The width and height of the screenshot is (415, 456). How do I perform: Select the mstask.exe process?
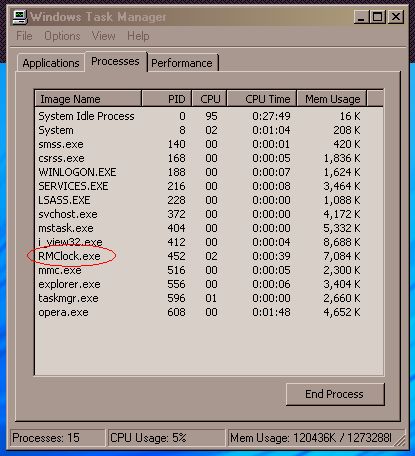(x=209, y=228)
